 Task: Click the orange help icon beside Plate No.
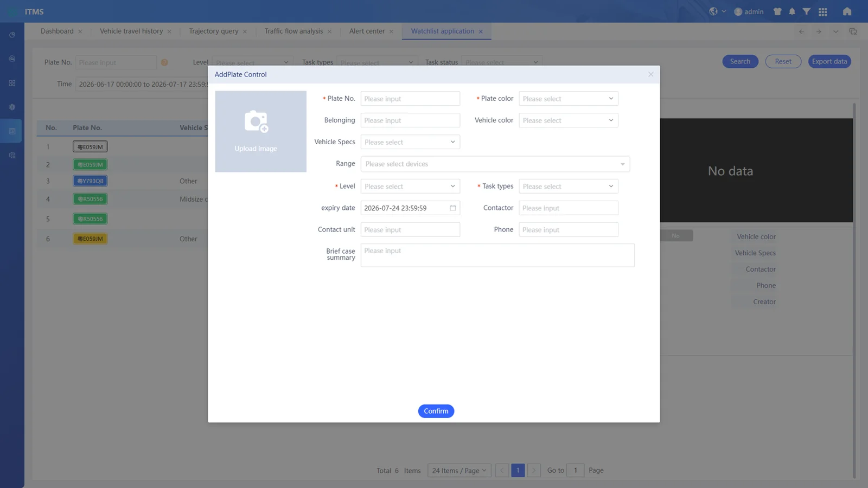(164, 62)
